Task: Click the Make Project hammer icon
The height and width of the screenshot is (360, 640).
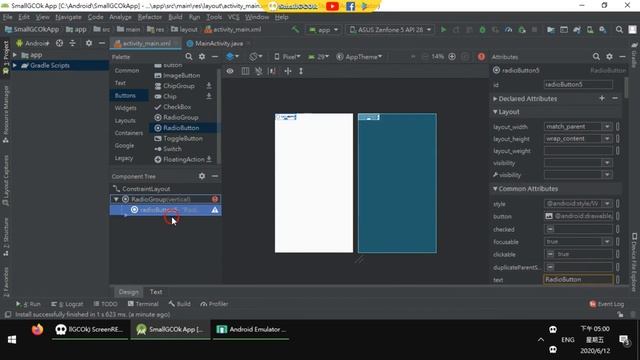Action: point(295,30)
